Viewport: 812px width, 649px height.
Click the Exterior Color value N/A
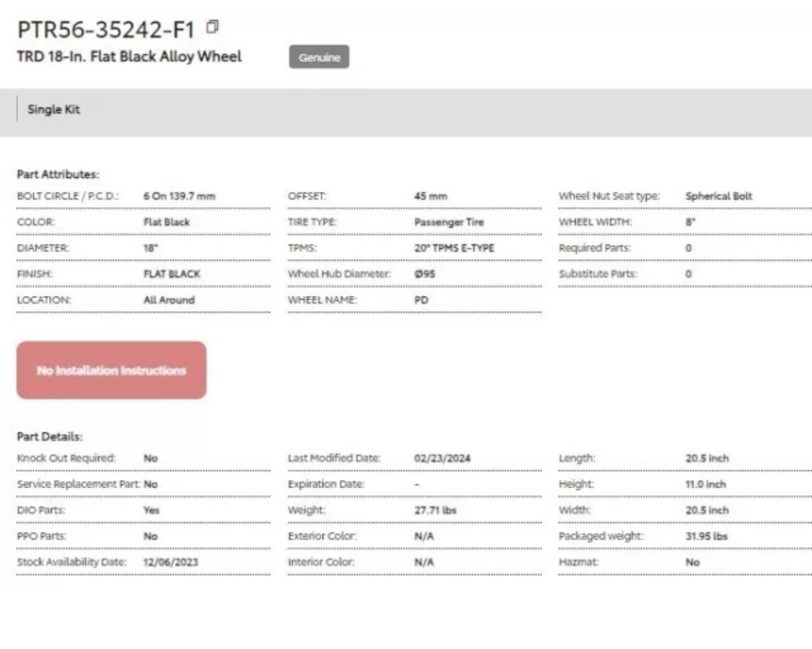424,536
